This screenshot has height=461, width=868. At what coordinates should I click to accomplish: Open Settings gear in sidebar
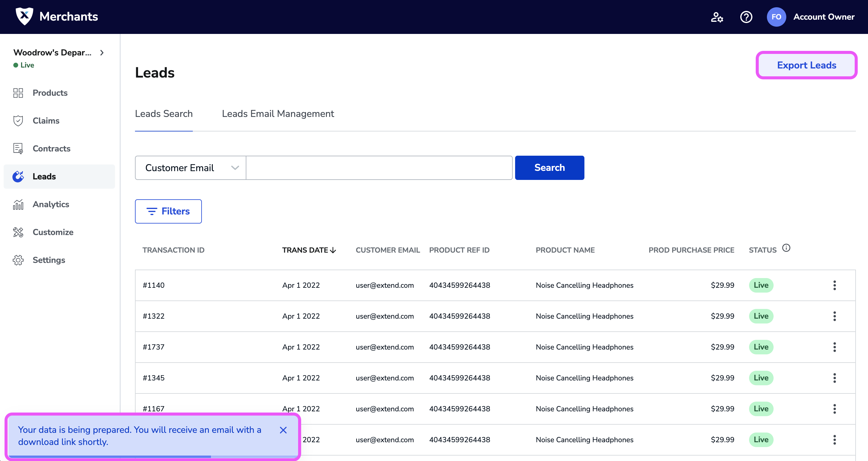pos(18,260)
